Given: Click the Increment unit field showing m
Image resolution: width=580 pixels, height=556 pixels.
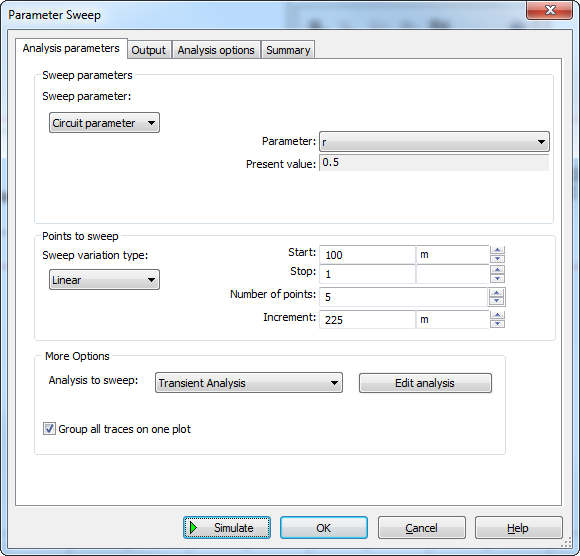Looking at the screenshot, I should click(453, 320).
